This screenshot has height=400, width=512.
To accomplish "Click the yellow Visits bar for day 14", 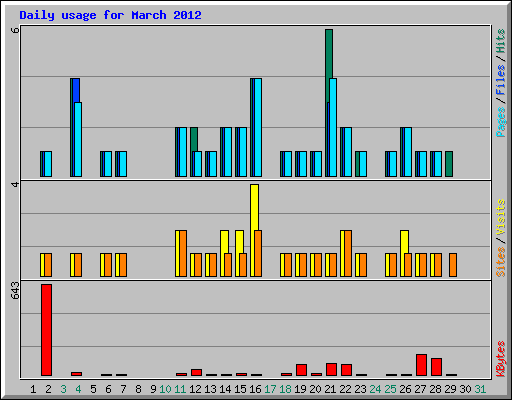I will [224, 241].
